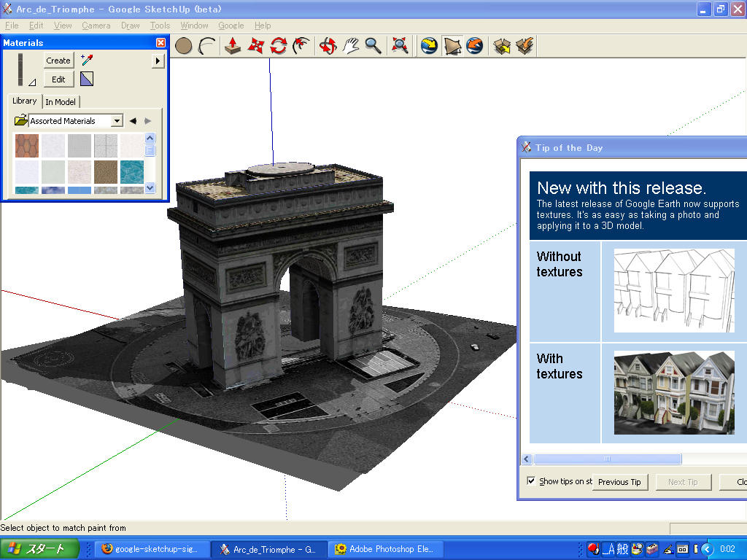
Task: Click the Create material button
Action: pos(58,61)
